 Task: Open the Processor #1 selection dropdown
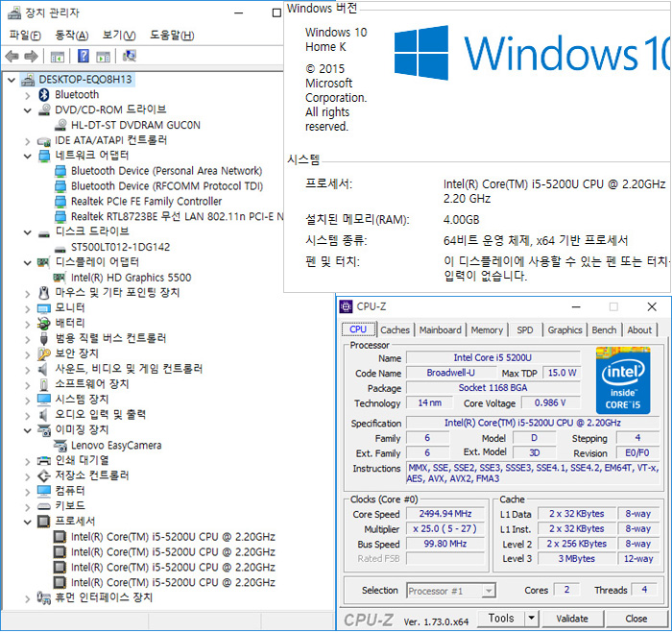point(488,591)
